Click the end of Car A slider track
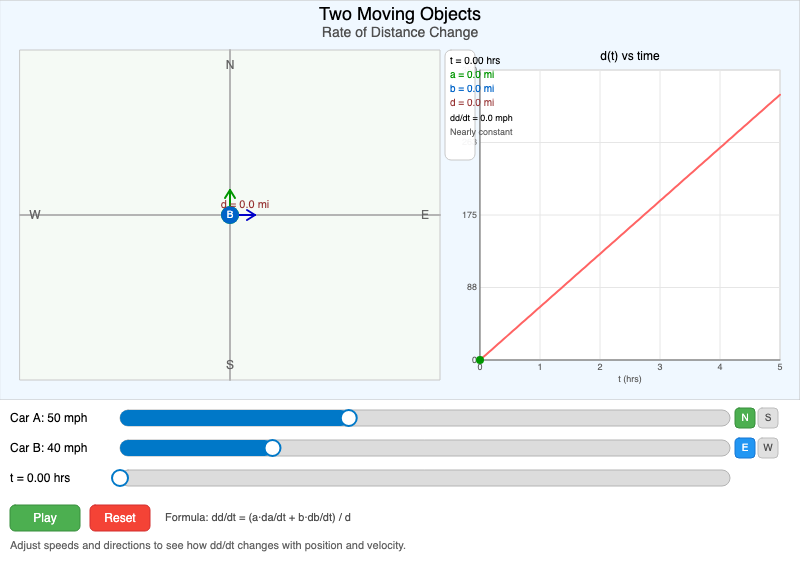 [727, 418]
